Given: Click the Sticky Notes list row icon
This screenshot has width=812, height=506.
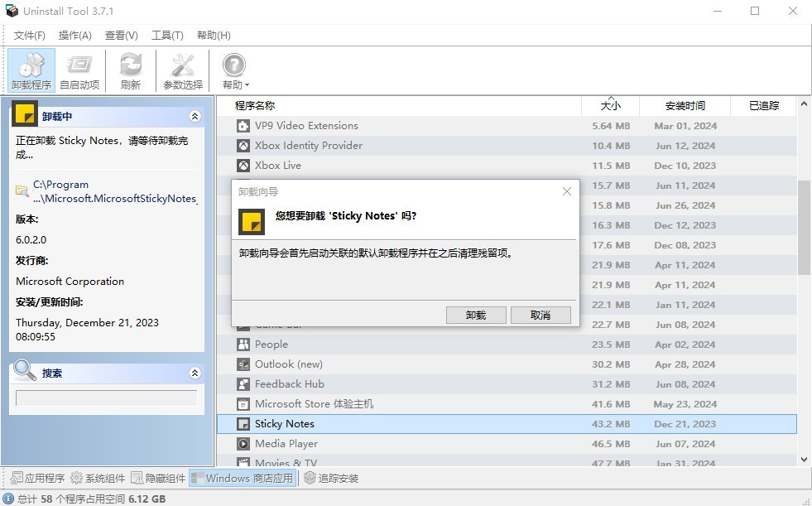Looking at the screenshot, I should point(243,424).
